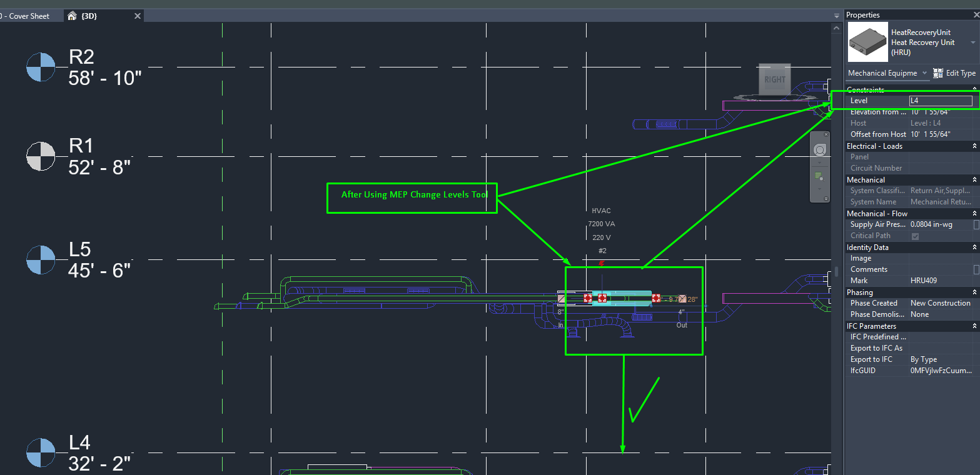The height and width of the screenshot is (475, 980).
Task: Open the view tabs list dropdown
Action: [x=837, y=16]
